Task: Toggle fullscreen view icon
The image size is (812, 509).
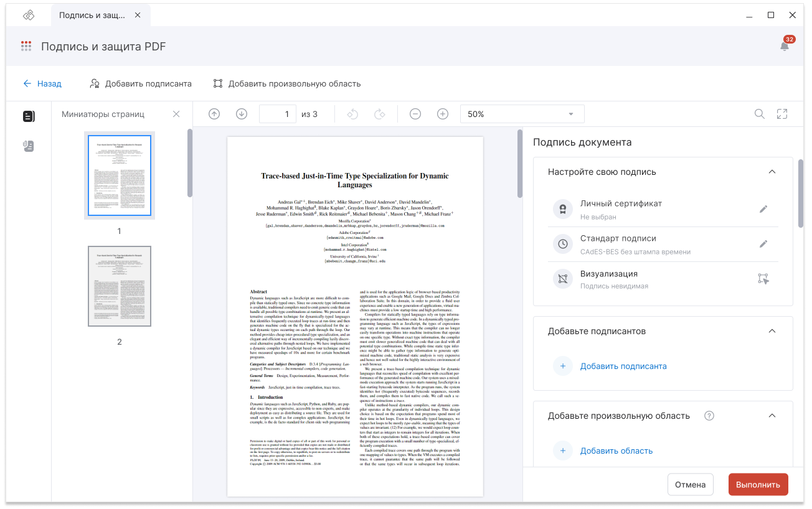Action: [x=782, y=114]
